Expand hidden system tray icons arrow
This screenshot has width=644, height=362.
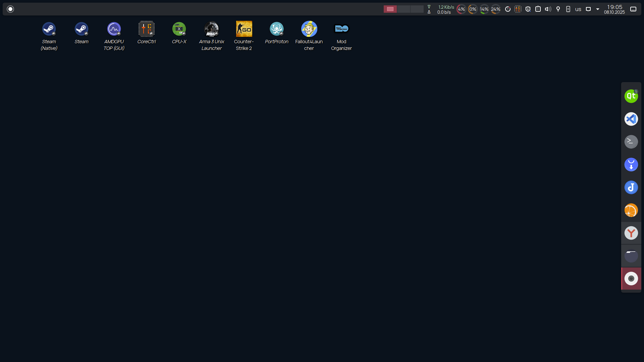point(598,9)
